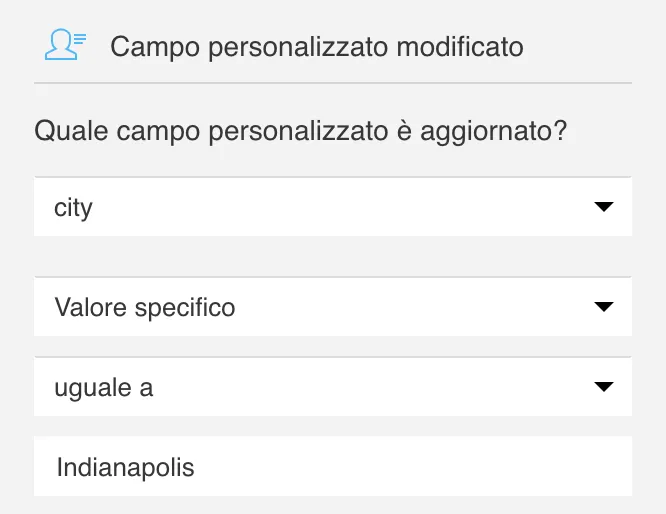The height and width of the screenshot is (514, 666).
Task: Click the divider line below the header
Action: point(333,83)
